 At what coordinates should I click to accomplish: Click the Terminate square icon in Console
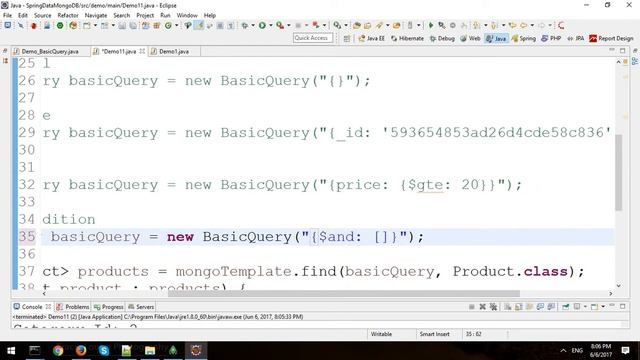click(471, 307)
